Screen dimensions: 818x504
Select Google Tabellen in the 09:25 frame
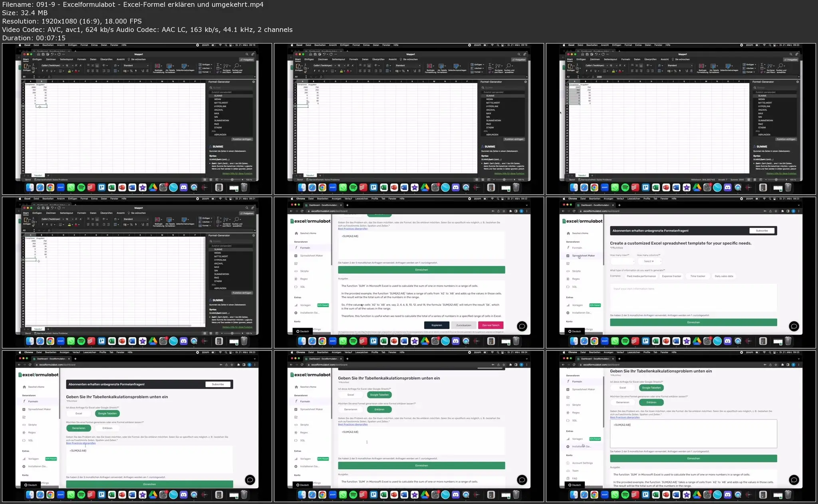(651, 387)
